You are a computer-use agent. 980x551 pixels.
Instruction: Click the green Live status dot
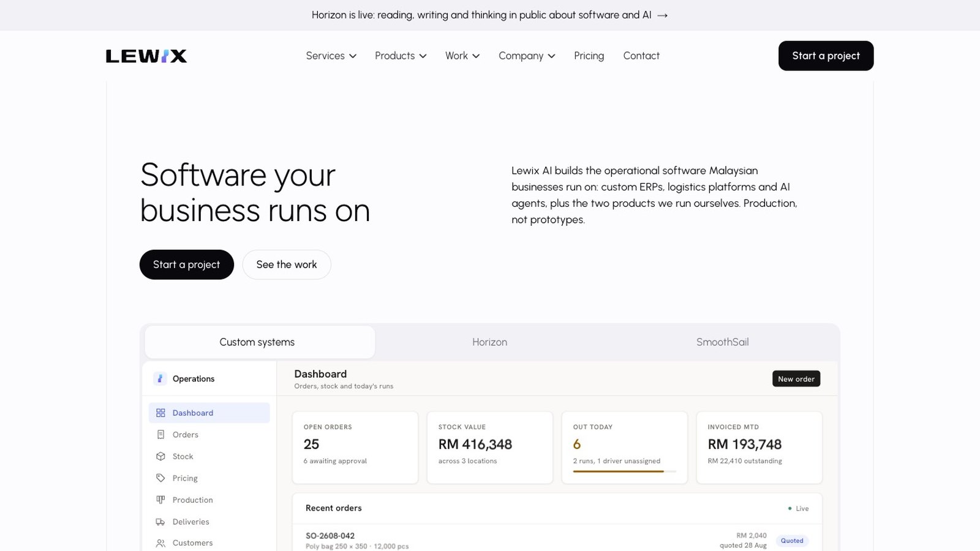click(790, 508)
